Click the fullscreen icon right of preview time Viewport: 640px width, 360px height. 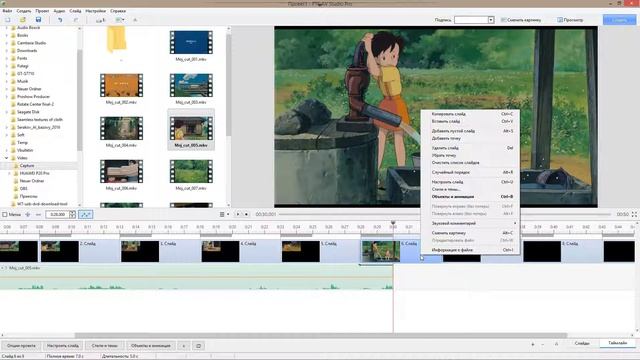click(634, 214)
